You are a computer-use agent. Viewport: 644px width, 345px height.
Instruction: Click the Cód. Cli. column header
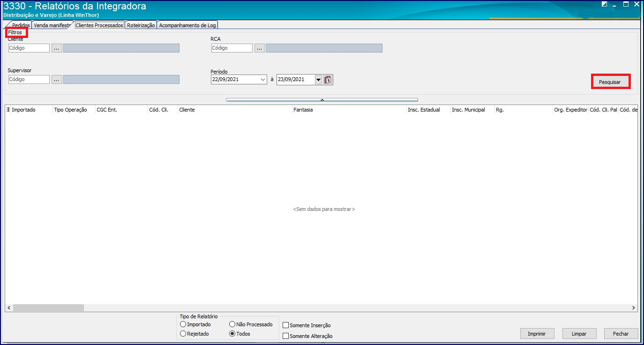pos(163,110)
